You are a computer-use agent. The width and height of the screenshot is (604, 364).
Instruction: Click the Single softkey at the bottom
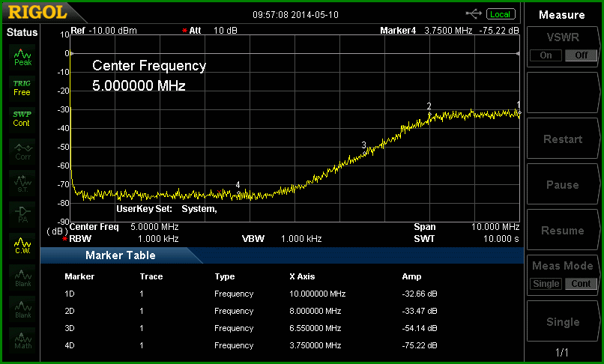pos(563,321)
